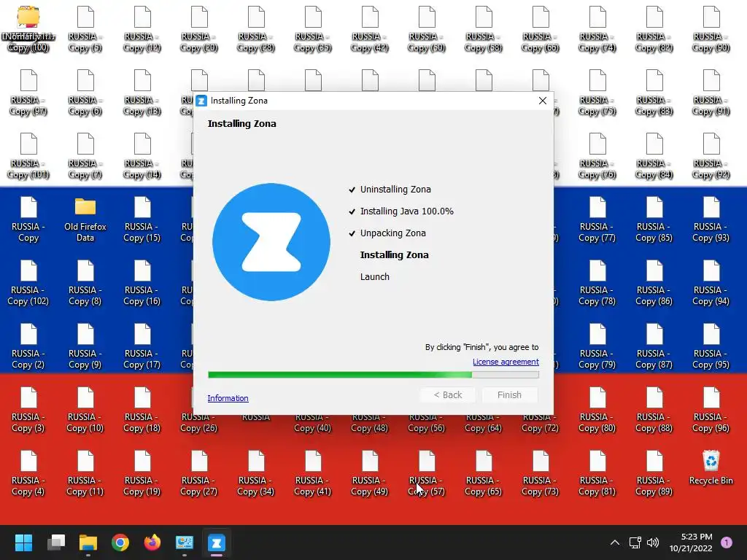Click the monitor app icon beside Firefox in taskbar

coord(185,542)
